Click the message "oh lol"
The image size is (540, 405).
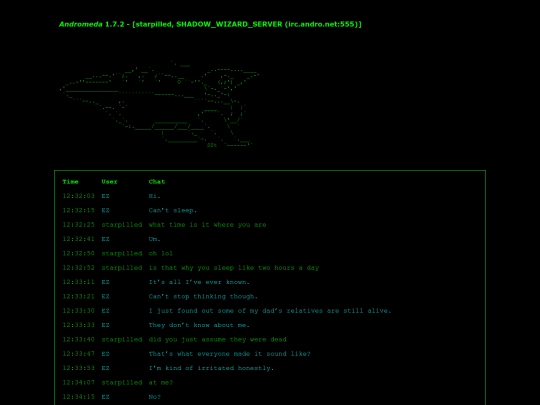160,253
